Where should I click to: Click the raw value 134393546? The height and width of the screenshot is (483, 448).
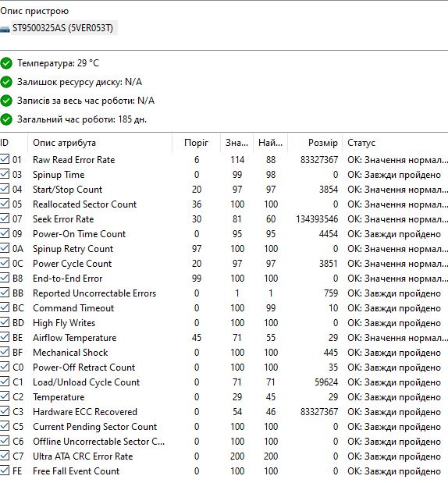click(317, 219)
